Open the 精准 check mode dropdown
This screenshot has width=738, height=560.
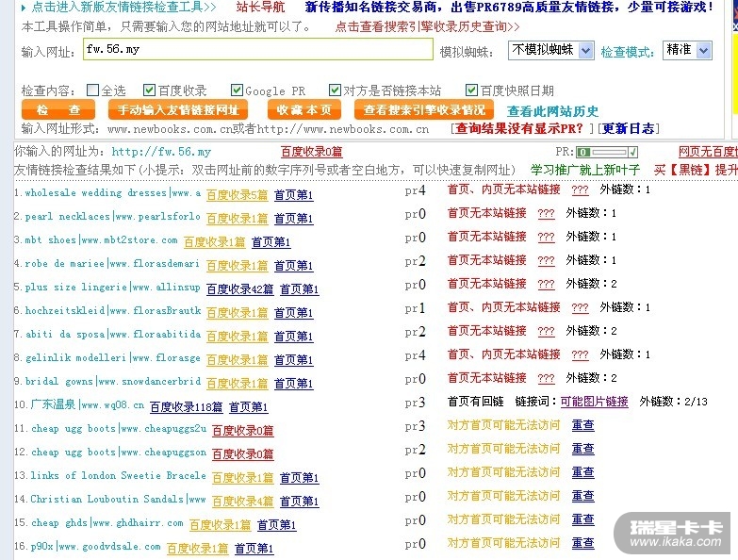coord(687,50)
